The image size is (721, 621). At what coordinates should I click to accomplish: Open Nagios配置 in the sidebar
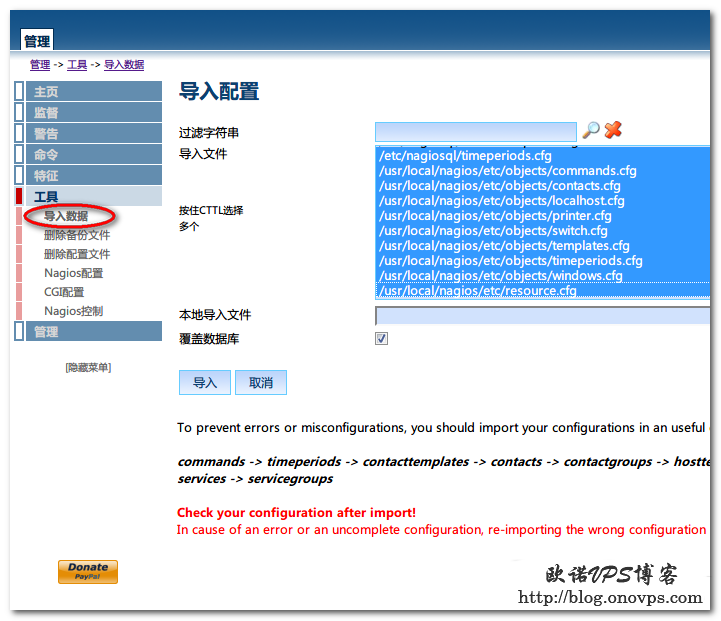[73, 273]
